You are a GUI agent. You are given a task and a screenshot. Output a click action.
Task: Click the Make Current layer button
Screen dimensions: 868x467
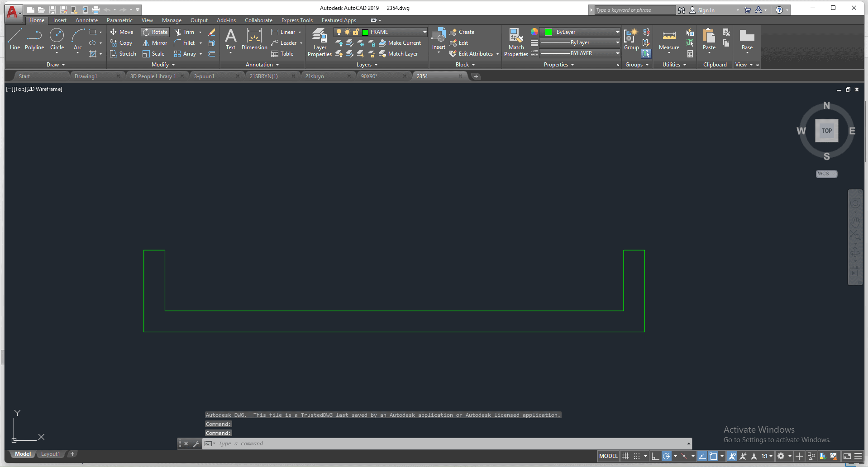pyautogui.click(x=400, y=43)
